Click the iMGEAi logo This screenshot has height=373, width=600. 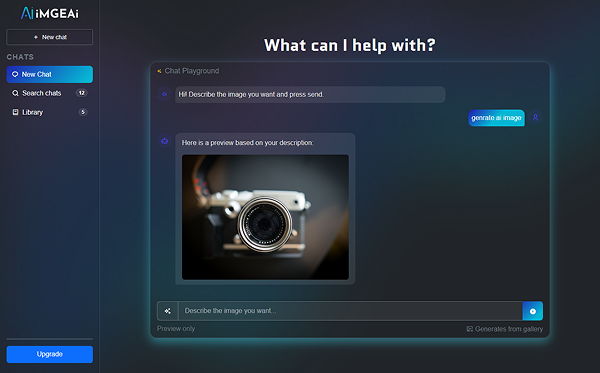pos(50,13)
